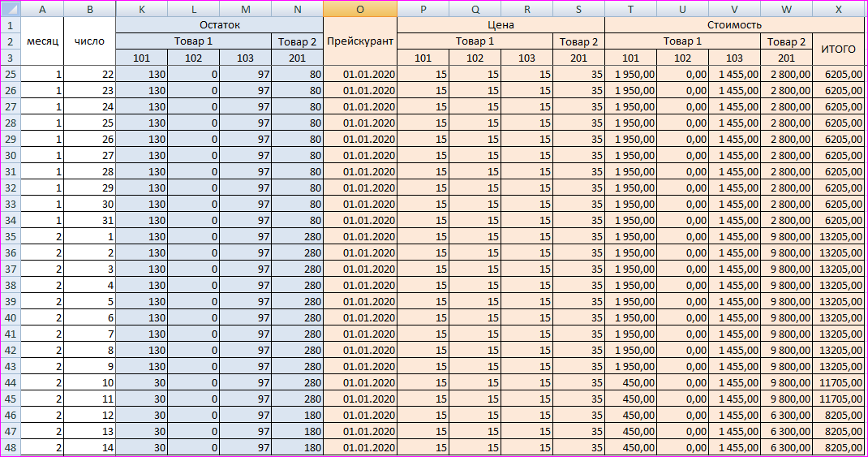Click the Select All corner button

point(10,9)
